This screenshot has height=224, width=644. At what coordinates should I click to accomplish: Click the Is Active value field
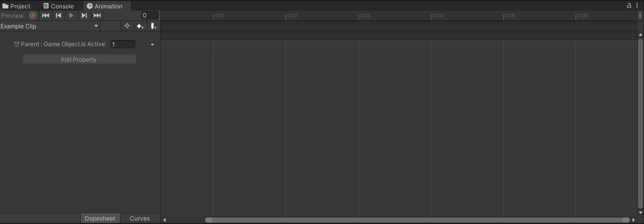coord(122,44)
